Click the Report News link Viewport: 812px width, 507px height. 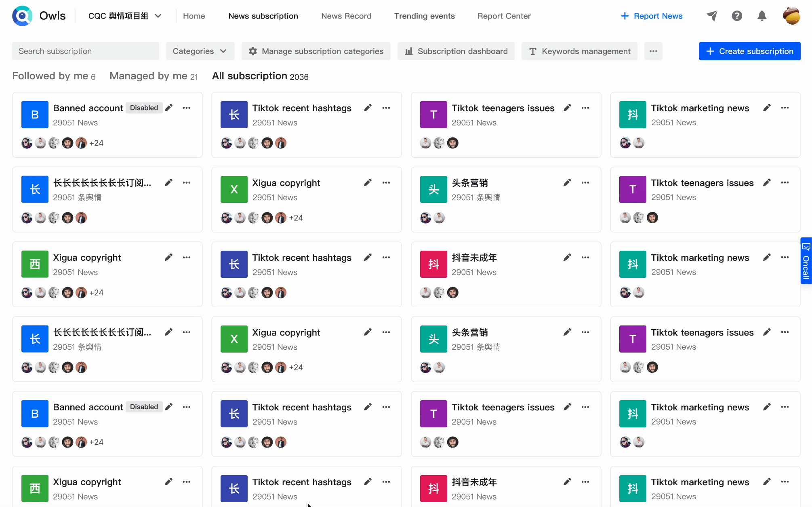point(651,16)
